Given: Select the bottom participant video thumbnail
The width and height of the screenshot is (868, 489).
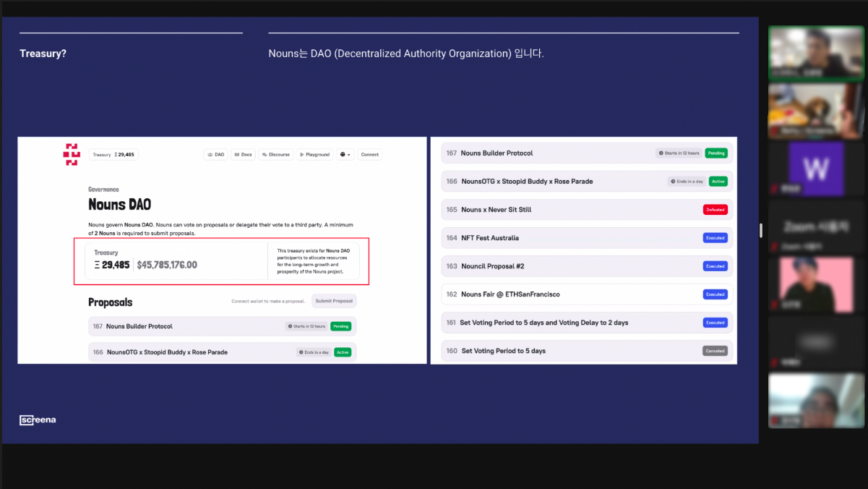Looking at the screenshot, I should [x=817, y=400].
